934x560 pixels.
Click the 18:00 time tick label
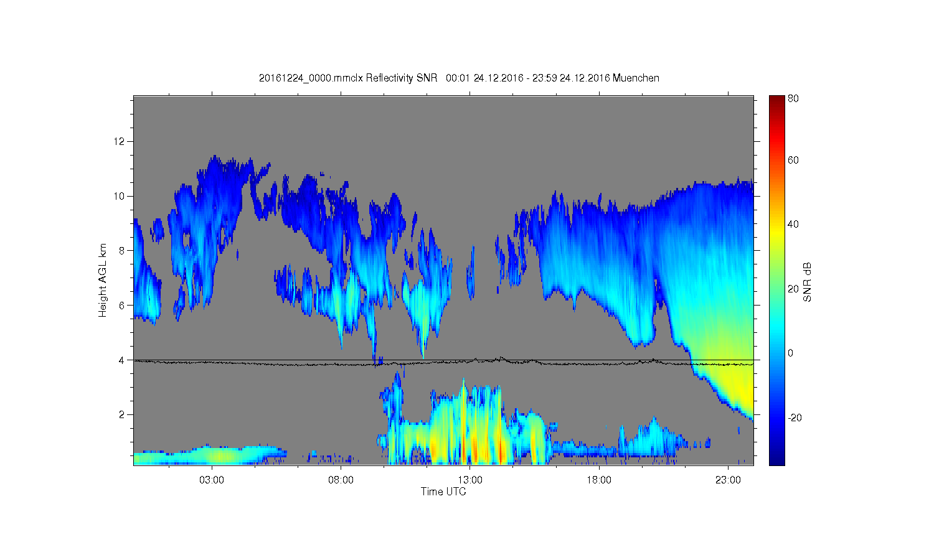599,480
